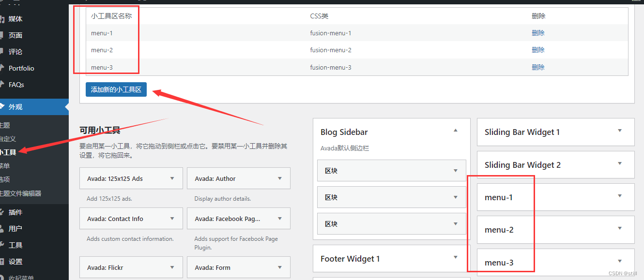
Task: Click the Footer Widget 1 title
Action: [350, 259]
